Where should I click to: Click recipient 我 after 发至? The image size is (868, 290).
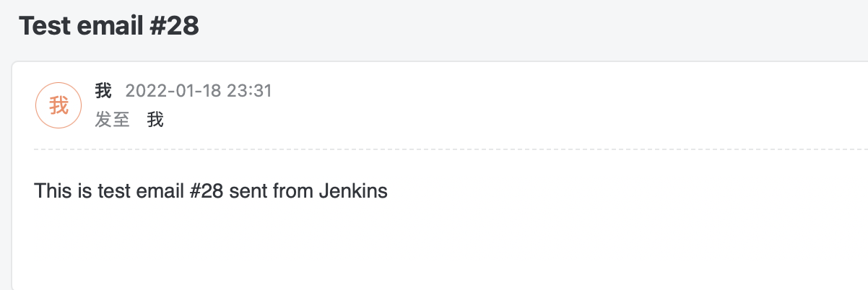click(x=155, y=120)
